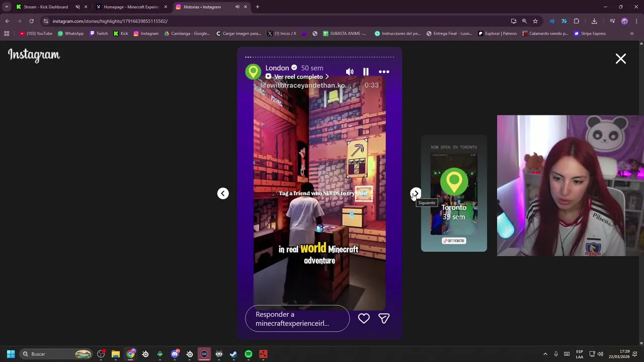Open the WhatsApp bookmark
This screenshot has width=644, height=362.
click(70, 34)
